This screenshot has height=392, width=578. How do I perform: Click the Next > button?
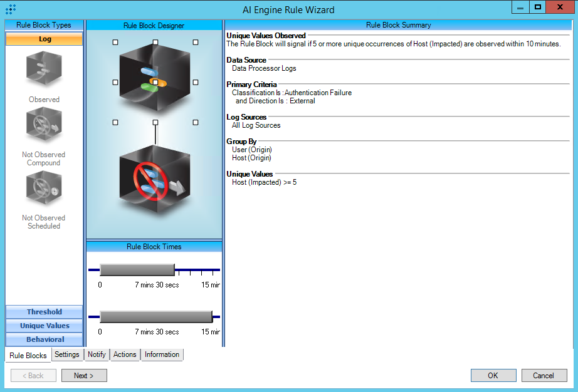coord(84,376)
